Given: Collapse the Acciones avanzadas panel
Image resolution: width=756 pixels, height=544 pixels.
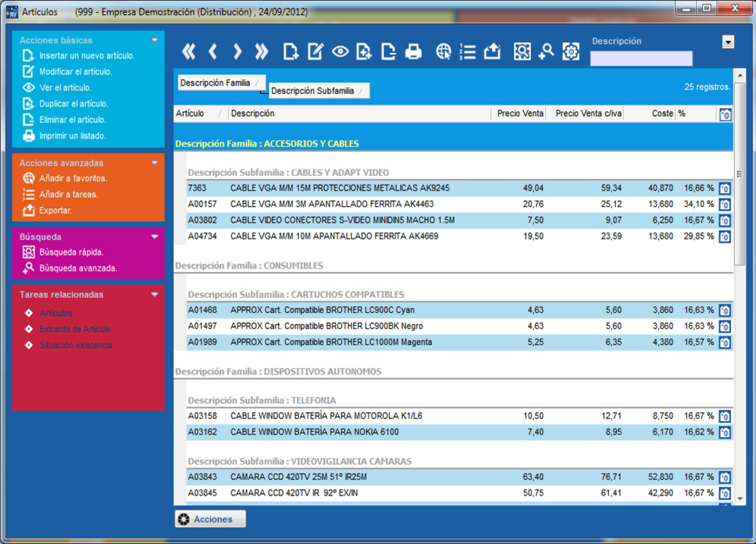Looking at the screenshot, I should coord(154,163).
